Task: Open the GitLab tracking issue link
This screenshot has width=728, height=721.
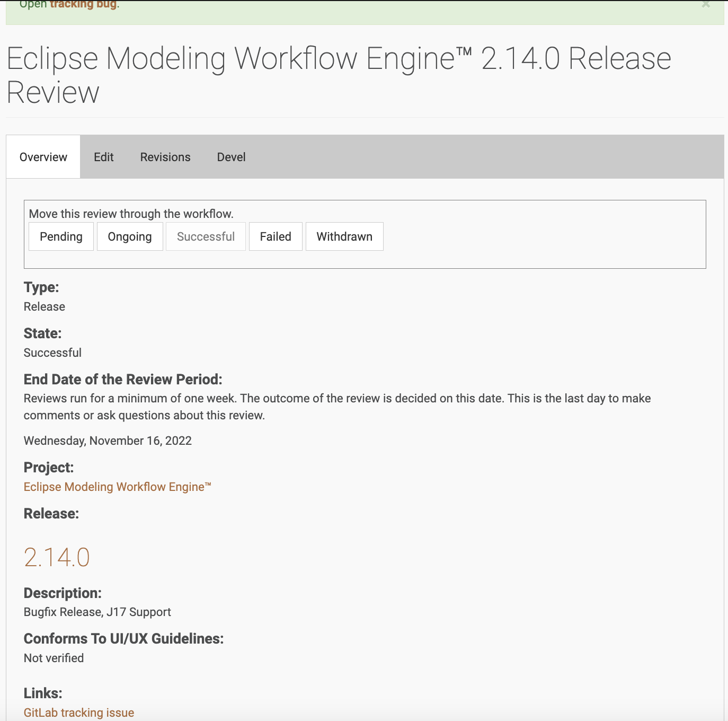Action: click(79, 713)
